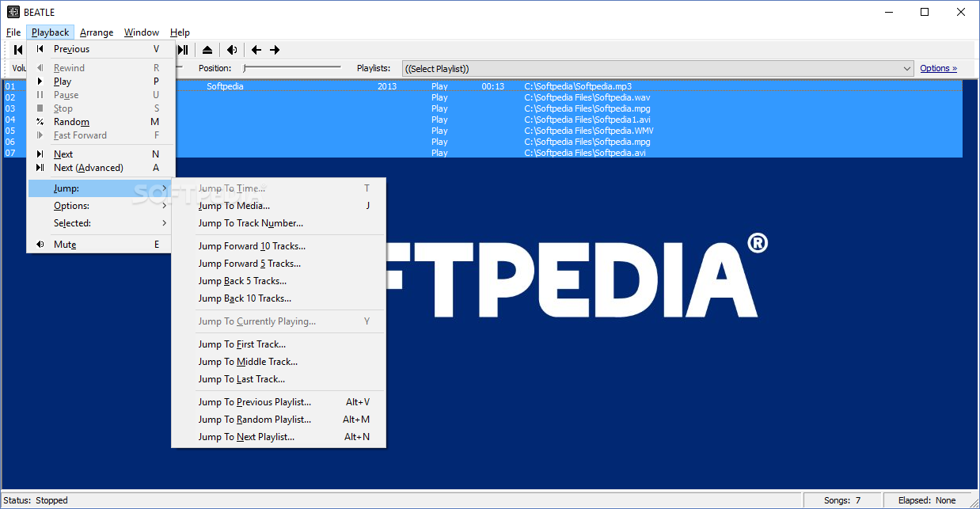Screen dimensions: 980x509
Task: Choose Next (Advanced) menu entry
Action: coord(99,168)
